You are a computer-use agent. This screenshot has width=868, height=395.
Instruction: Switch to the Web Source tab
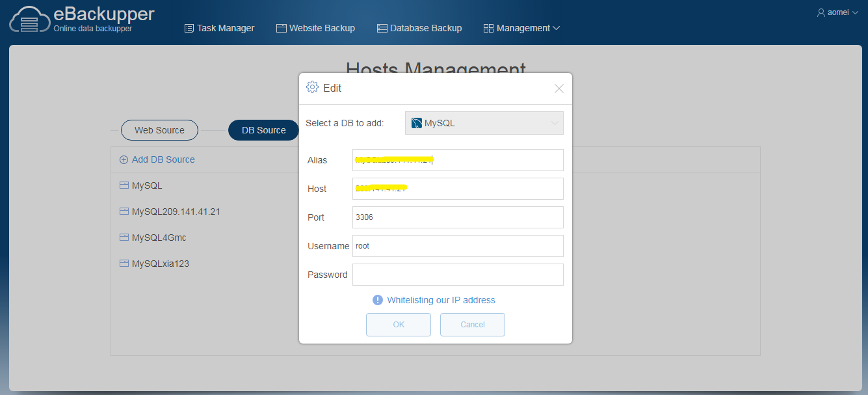159,130
